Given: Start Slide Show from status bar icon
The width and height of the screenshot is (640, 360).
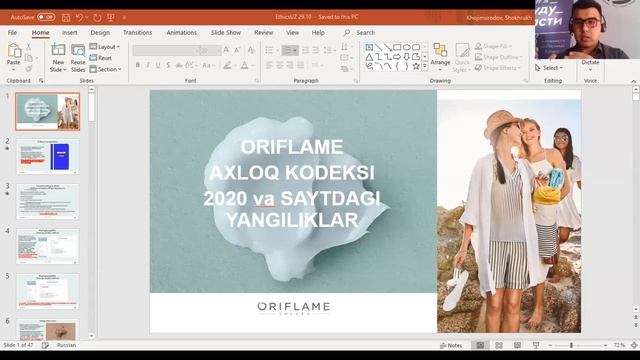Looking at the screenshot, I should tap(536, 345).
